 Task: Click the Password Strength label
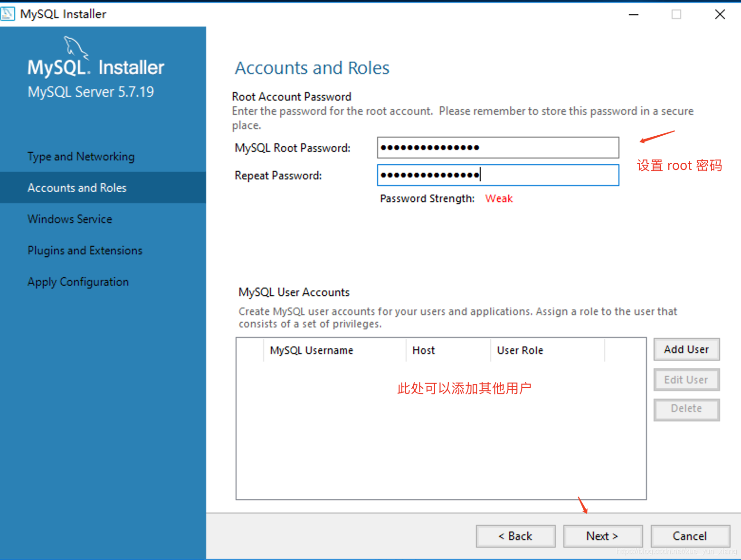pos(427,199)
